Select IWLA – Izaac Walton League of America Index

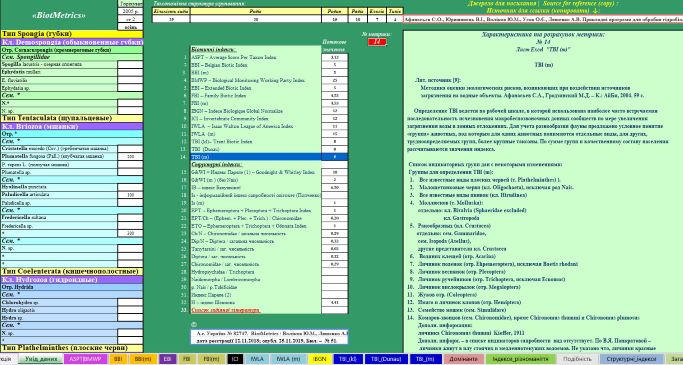(256, 126)
